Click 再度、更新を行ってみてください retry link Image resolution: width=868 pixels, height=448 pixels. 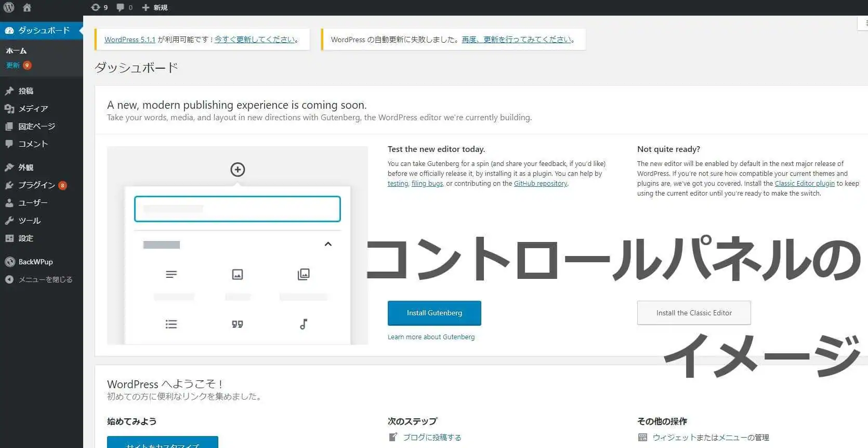pyautogui.click(x=517, y=40)
